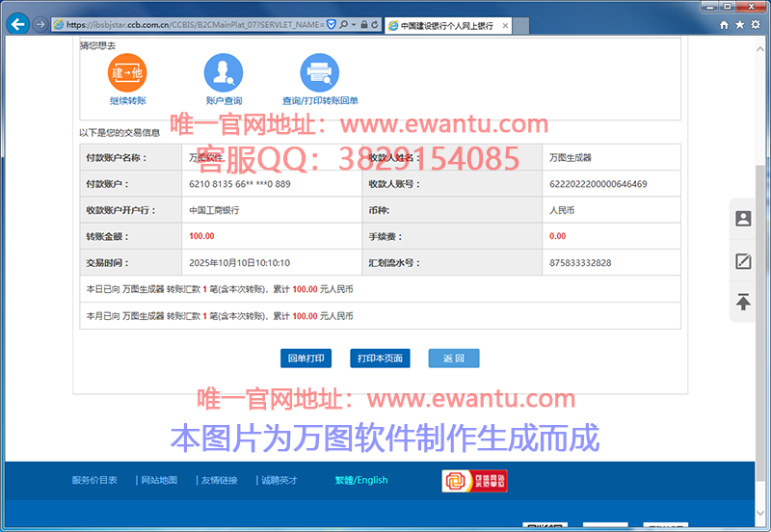Image resolution: width=771 pixels, height=532 pixels.
Task: Open the 服务价目表 footer link
Action: 94,480
